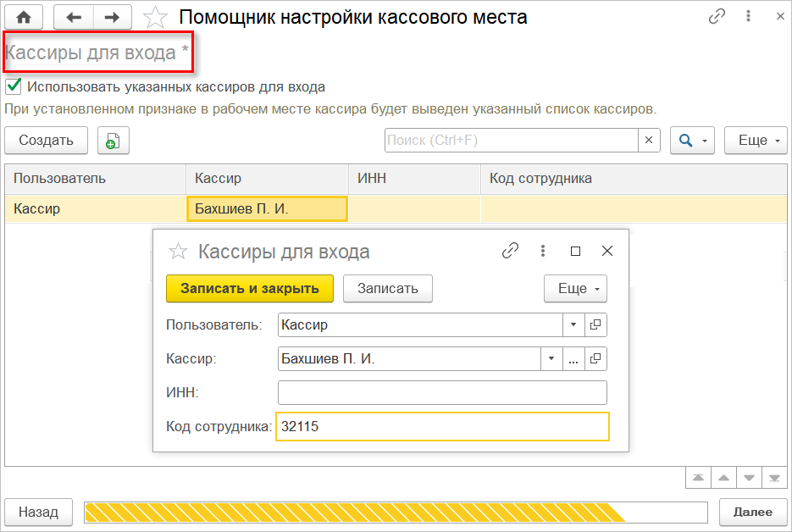This screenshot has height=532, width=792.
Task: Move to last row with bottom arrow icon
Action: [773, 479]
